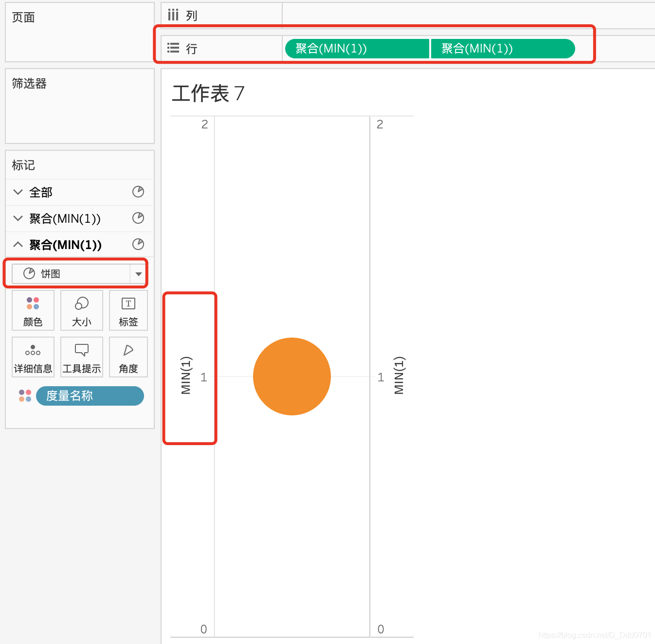
Task: Click color dots icon beside 度量名称 pill
Action: [x=25, y=396]
